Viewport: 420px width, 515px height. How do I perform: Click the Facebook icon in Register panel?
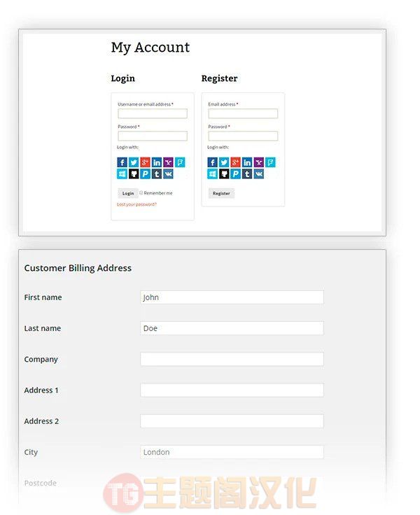click(x=212, y=162)
